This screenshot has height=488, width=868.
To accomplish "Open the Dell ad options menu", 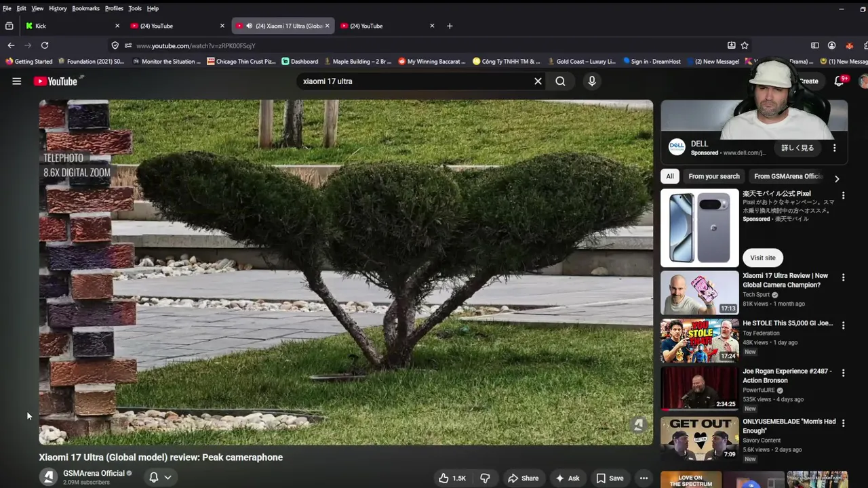I will pyautogui.click(x=835, y=148).
